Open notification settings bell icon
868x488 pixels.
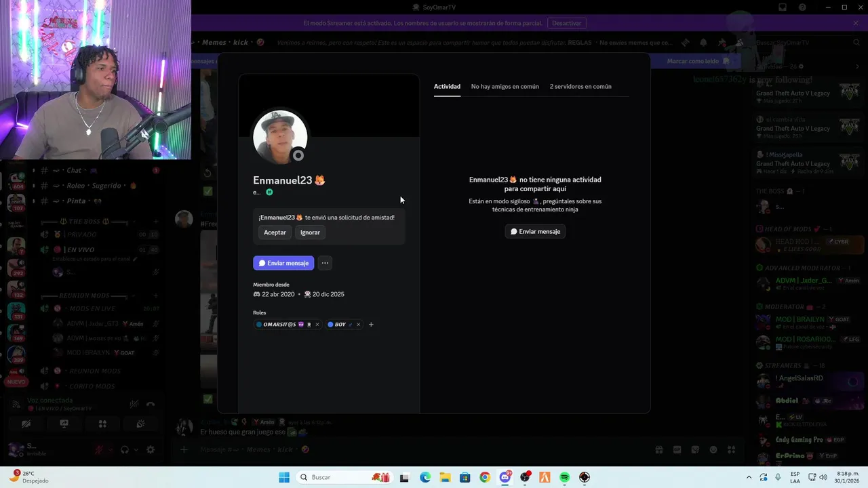tap(703, 43)
